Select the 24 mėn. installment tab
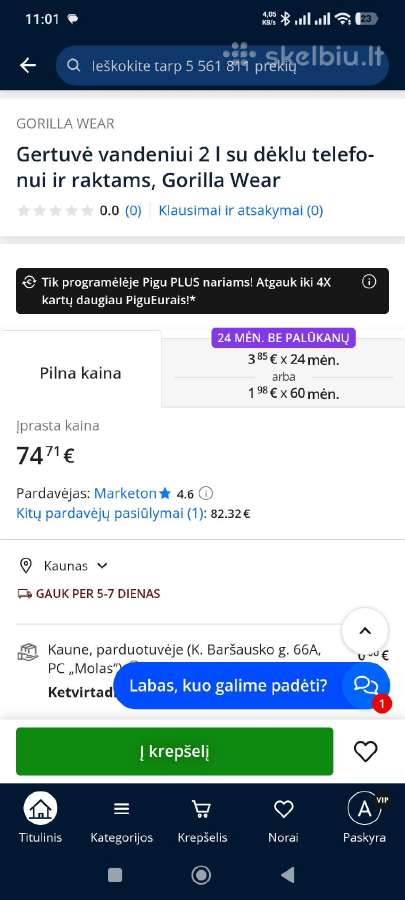 tap(284, 368)
